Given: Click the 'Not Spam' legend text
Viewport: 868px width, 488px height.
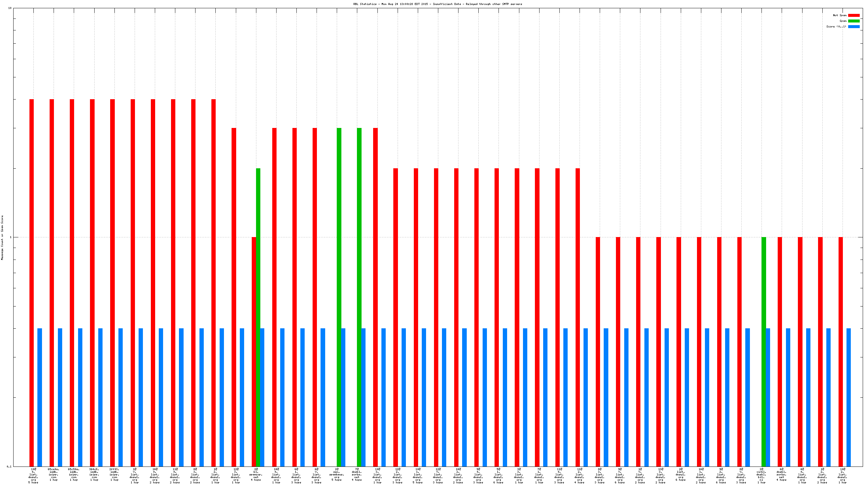Looking at the screenshot, I should click(839, 15).
